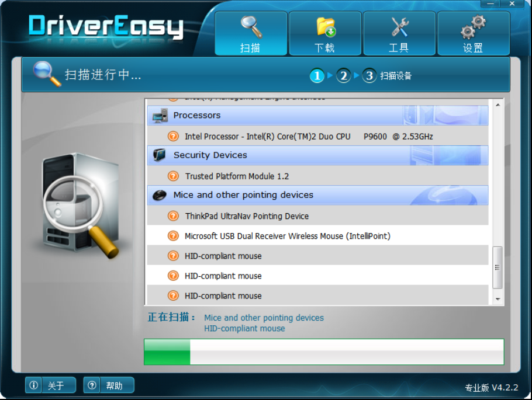Close the DriverEasy window
The image size is (532, 400).
tap(512, 4)
